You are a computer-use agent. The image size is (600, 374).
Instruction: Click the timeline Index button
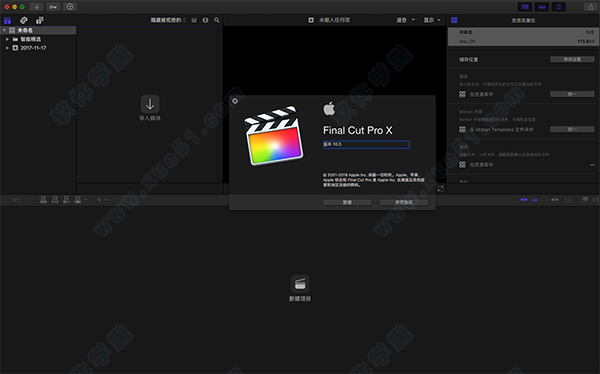(x=17, y=200)
